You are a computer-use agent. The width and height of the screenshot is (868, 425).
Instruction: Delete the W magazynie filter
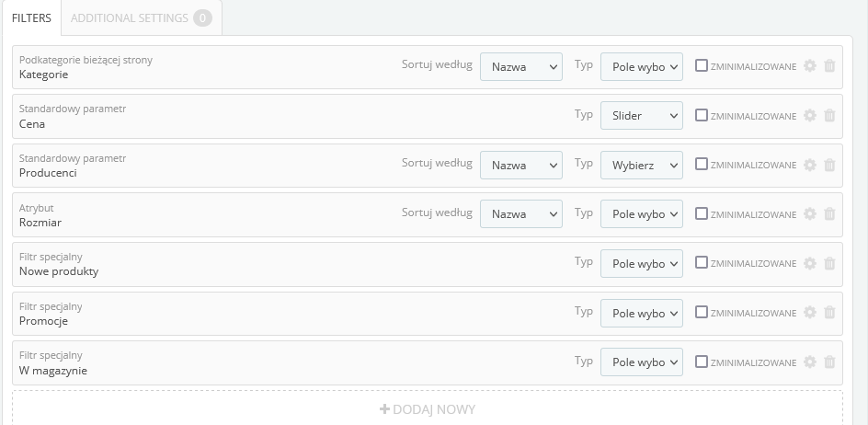tap(829, 362)
